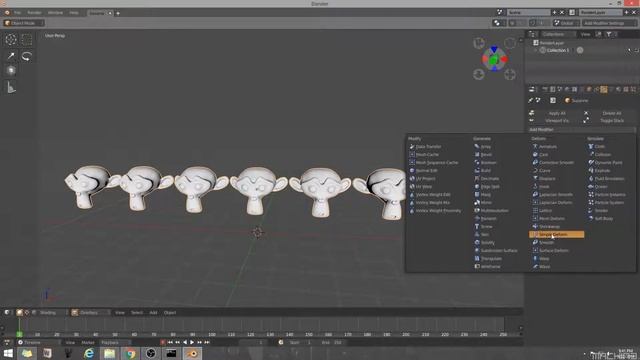The height and width of the screenshot is (360, 640).
Task: Choose Boolean modifier
Action: pos(486,162)
